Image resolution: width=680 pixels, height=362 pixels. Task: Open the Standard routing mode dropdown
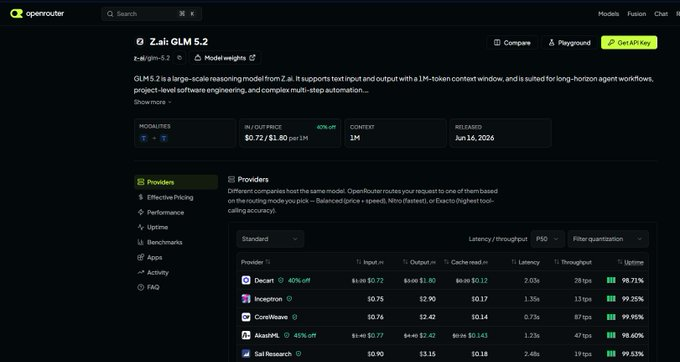click(270, 239)
